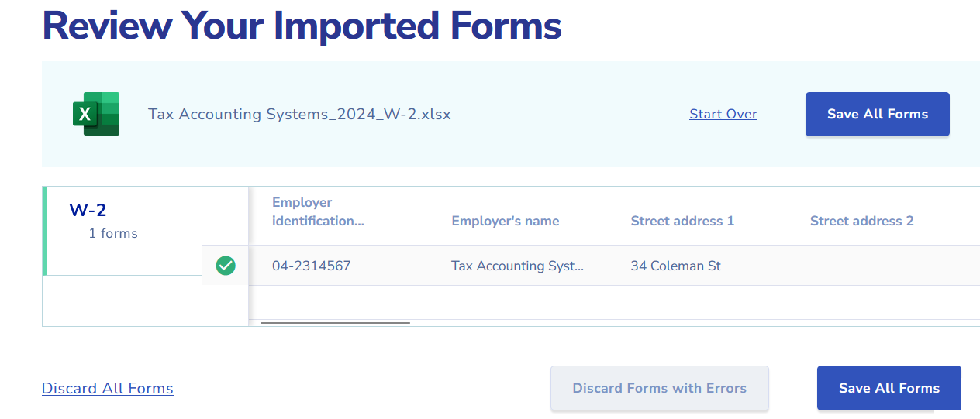Click the Employer identification column header

pos(318,211)
